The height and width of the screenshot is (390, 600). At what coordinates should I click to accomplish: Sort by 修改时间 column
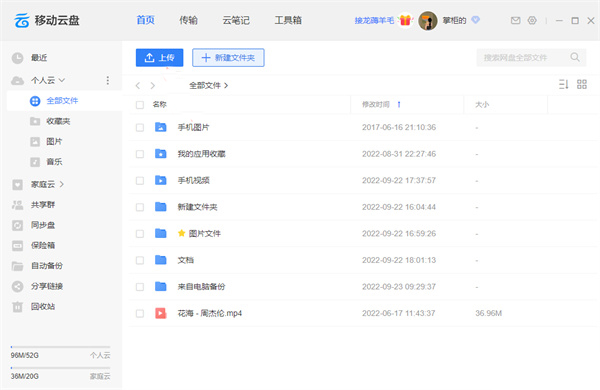(x=376, y=104)
